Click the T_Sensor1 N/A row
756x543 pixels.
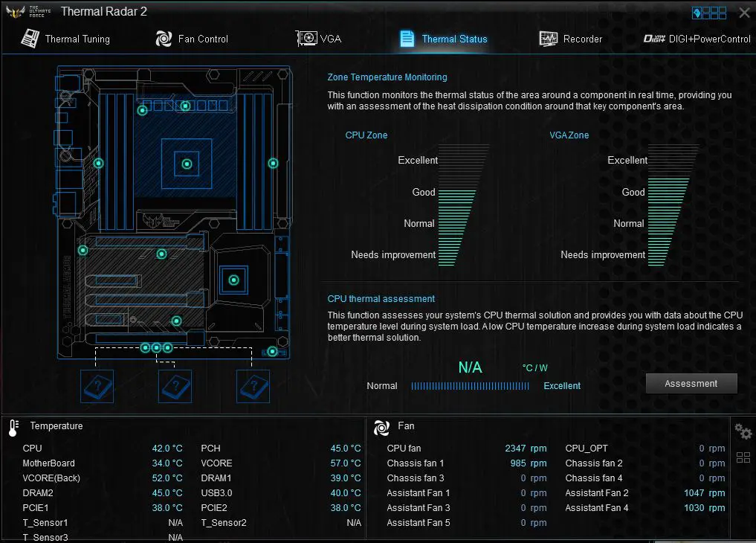tap(103, 523)
